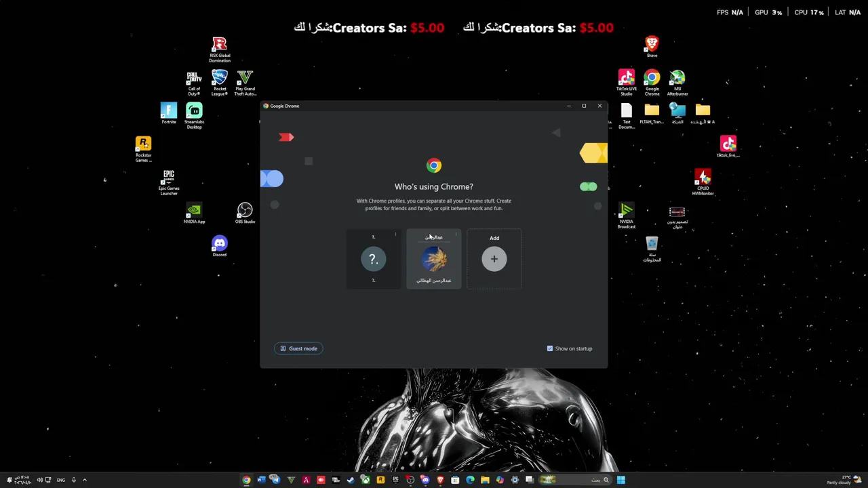
Task: Select the untitled design video file on the desktop
Action: (x=677, y=217)
